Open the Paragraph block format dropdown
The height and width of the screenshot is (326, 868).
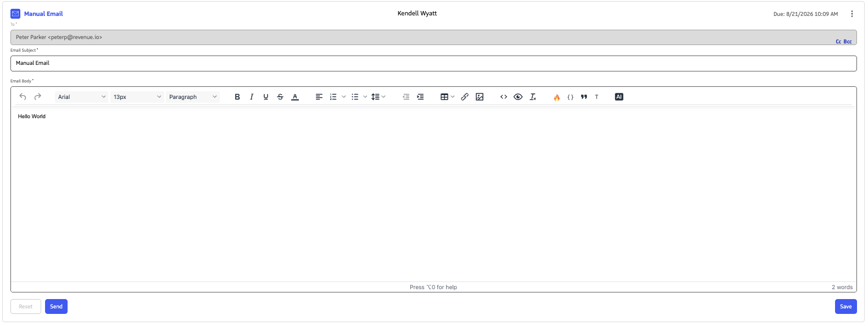tap(193, 97)
